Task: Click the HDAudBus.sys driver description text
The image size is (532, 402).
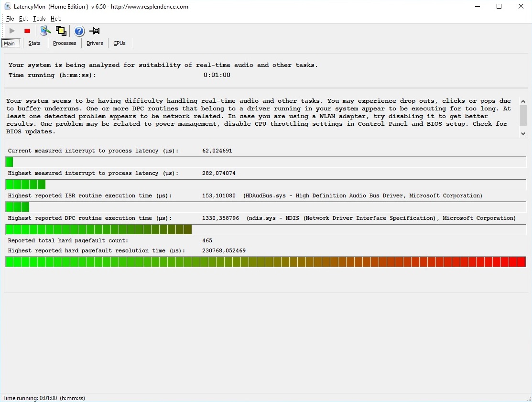Action: 363,196
